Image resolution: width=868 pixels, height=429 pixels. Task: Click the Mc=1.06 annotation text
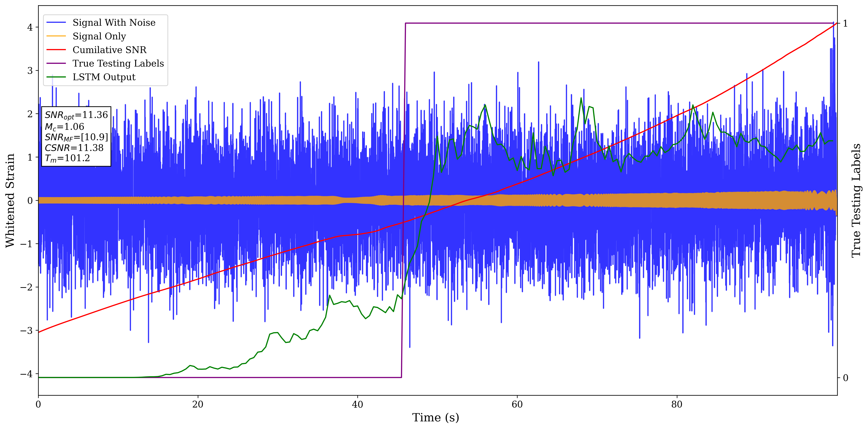64,127
